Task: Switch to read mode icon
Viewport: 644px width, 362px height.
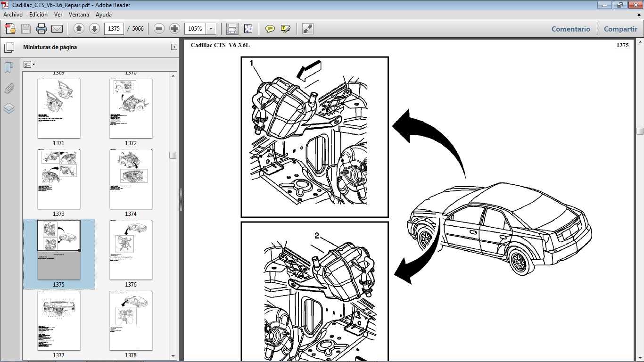Action: 308,29
